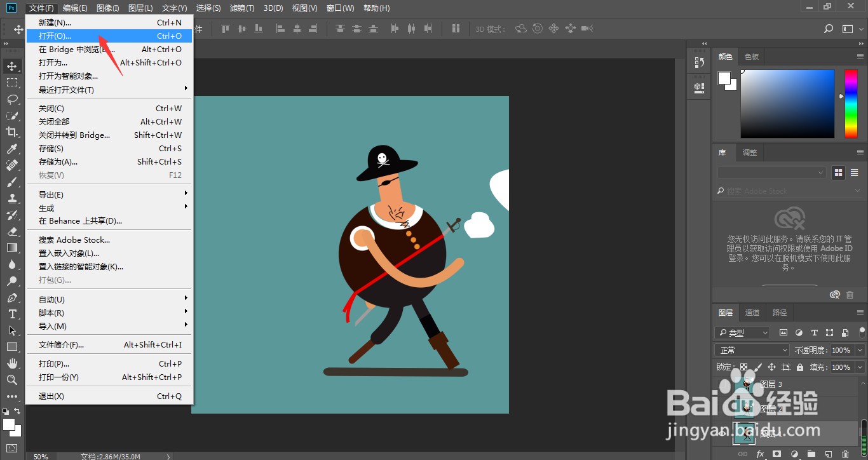The height and width of the screenshot is (460, 868).
Task: Click the search icon in options bar
Action: pyautogui.click(x=829, y=29)
